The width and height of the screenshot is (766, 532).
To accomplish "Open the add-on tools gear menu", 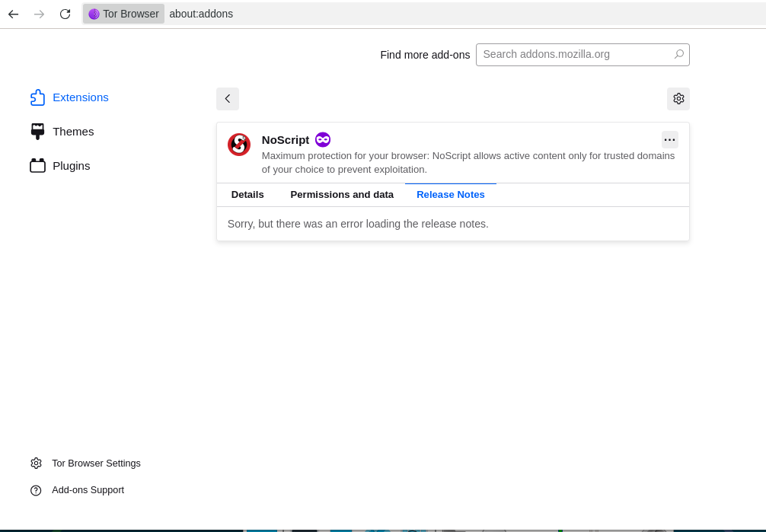I will 678,99.
